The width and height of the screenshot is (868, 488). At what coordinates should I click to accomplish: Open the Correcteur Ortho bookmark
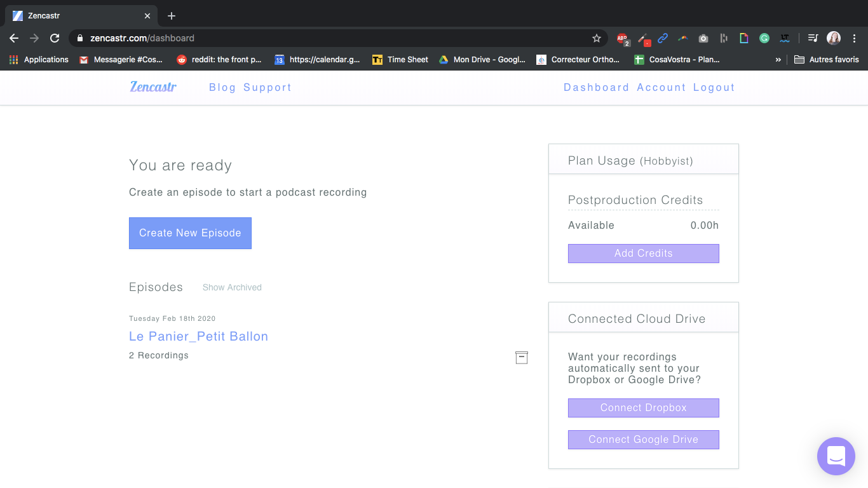pos(578,60)
